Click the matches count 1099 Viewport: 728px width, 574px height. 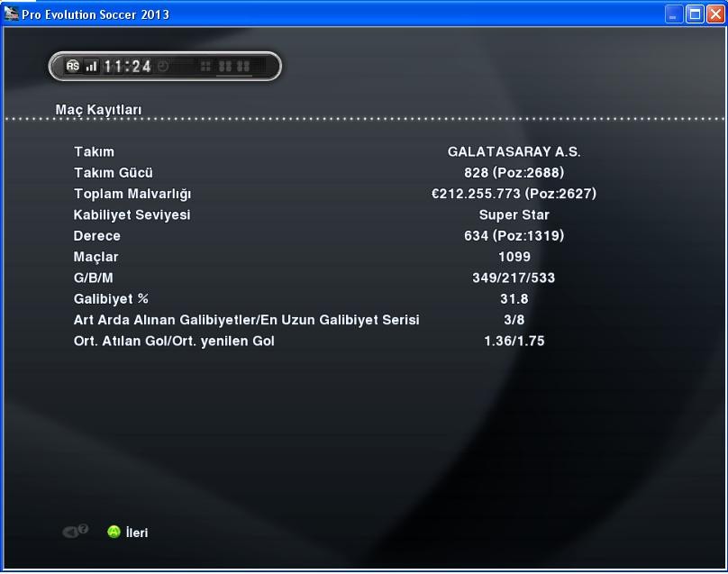pos(514,257)
